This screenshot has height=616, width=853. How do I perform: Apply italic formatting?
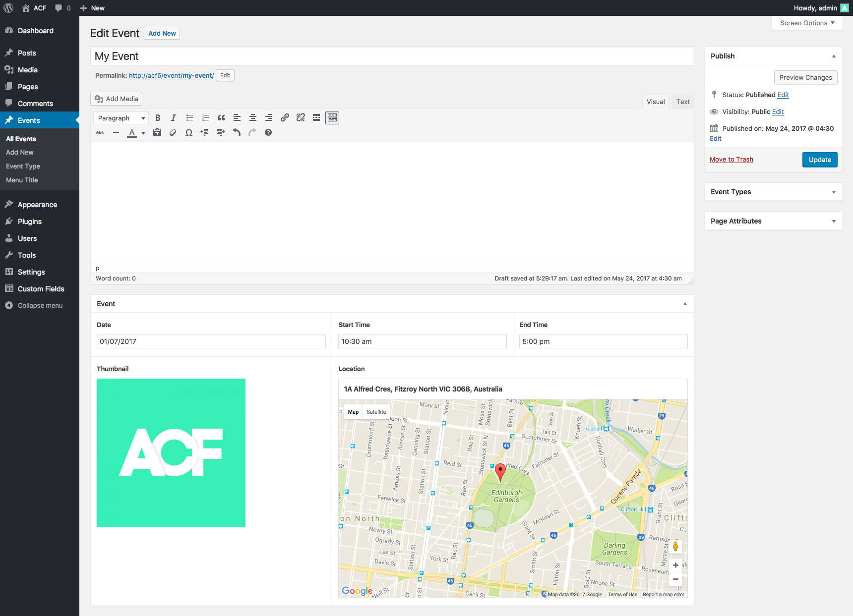tap(173, 118)
